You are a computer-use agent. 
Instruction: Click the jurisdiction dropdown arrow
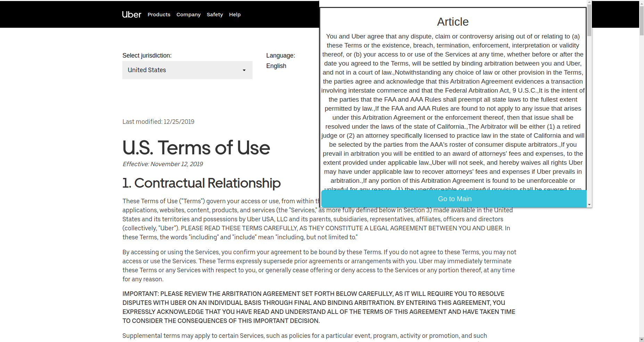pos(244,70)
